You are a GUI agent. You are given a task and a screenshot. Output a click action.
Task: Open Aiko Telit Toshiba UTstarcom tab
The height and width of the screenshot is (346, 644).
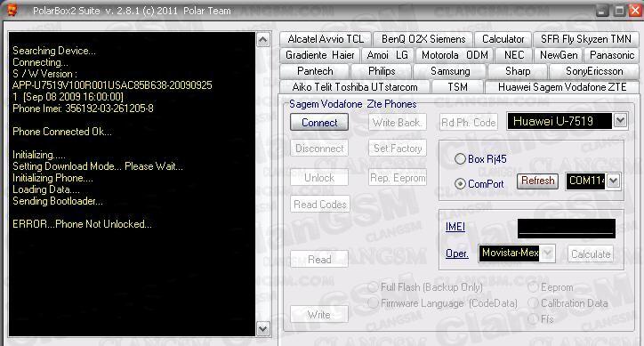click(354, 87)
